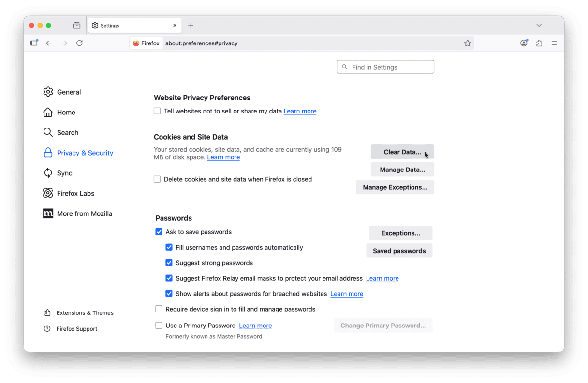
Task: Open the Firefox View icon
Action: [x=77, y=26]
